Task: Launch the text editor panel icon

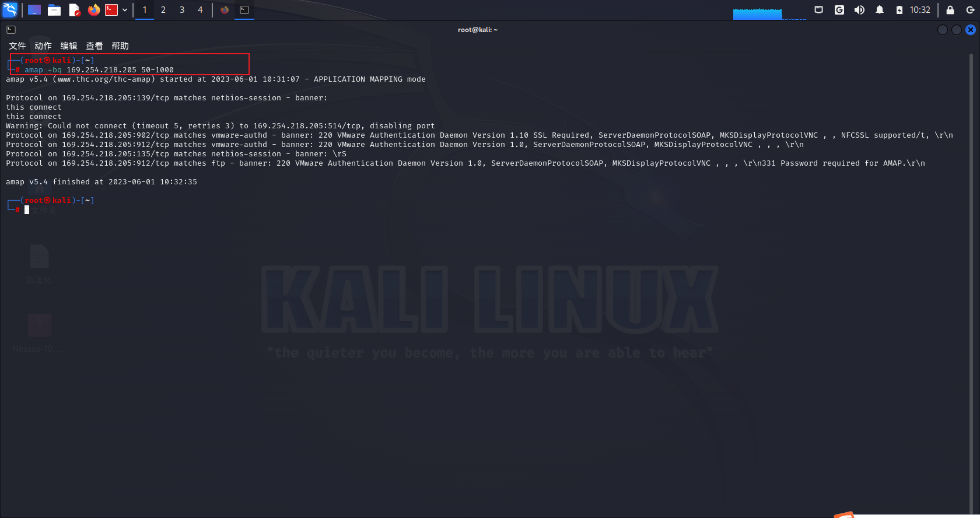Action: click(74, 10)
